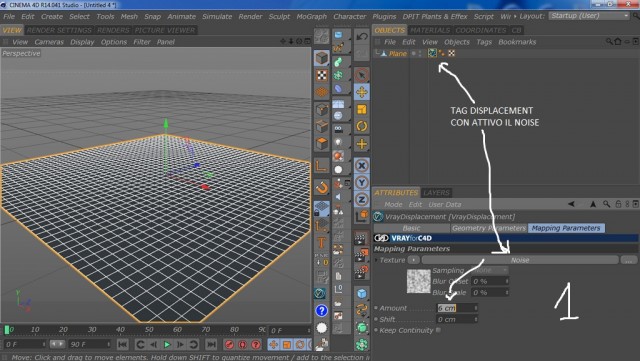This screenshot has width=640, height=361.
Task: Switch to the Geometry Parameters tab
Action: (489, 228)
